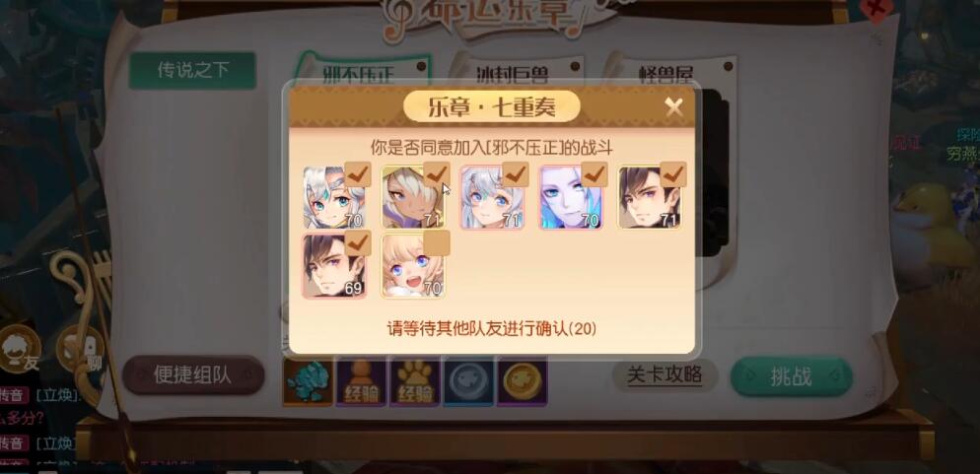This screenshot has height=474, width=980.
Task: Select the white-haired level 70 first avatar
Action: (334, 197)
